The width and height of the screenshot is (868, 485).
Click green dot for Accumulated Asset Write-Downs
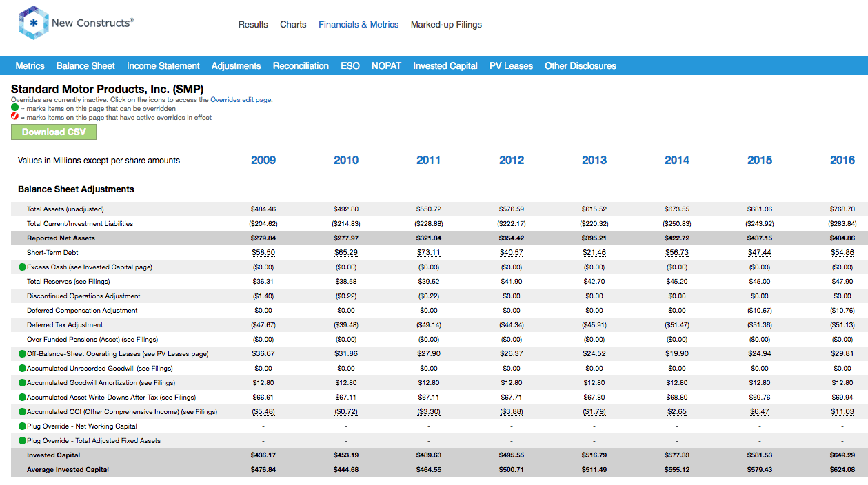click(23, 398)
